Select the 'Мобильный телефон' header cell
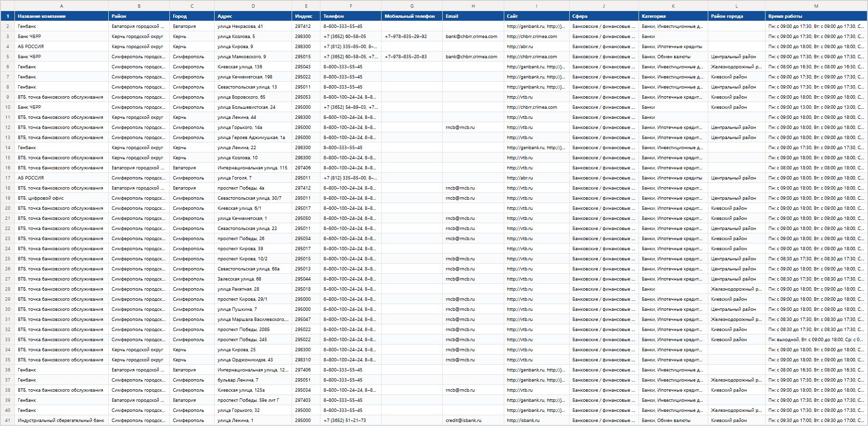Screen dimensions: 868x434 click(x=412, y=16)
